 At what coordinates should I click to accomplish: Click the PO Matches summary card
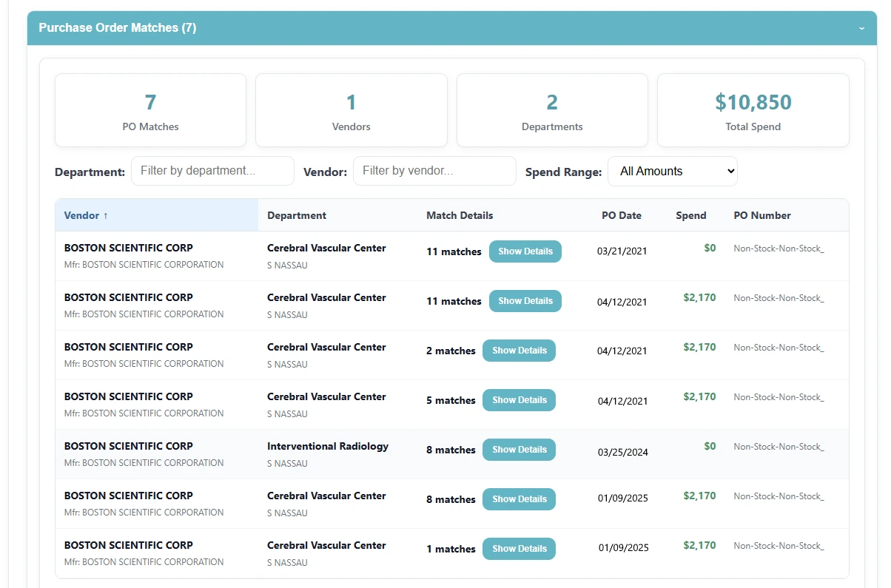tap(150, 110)
